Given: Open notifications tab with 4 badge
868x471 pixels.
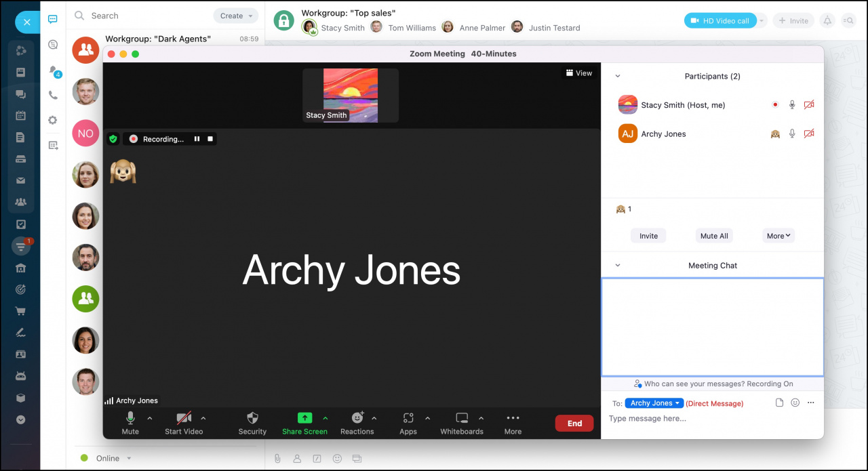Looking at the screenshot, I should click(54, 70).
